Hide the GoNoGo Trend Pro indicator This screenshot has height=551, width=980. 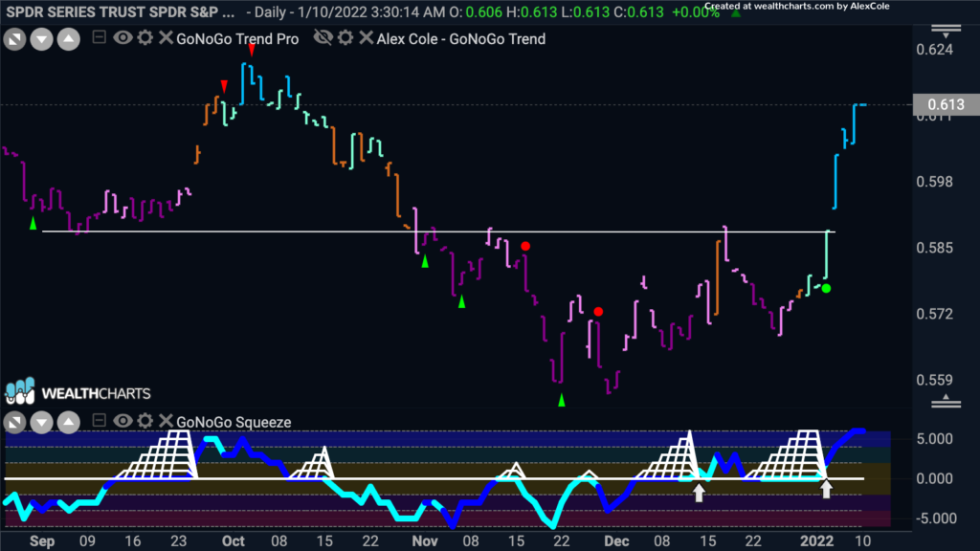122,37
